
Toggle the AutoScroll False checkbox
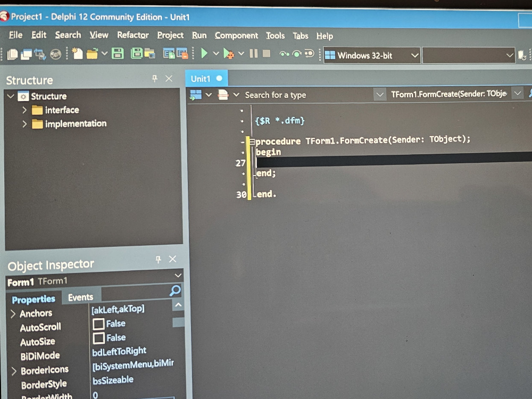[98, 323]
